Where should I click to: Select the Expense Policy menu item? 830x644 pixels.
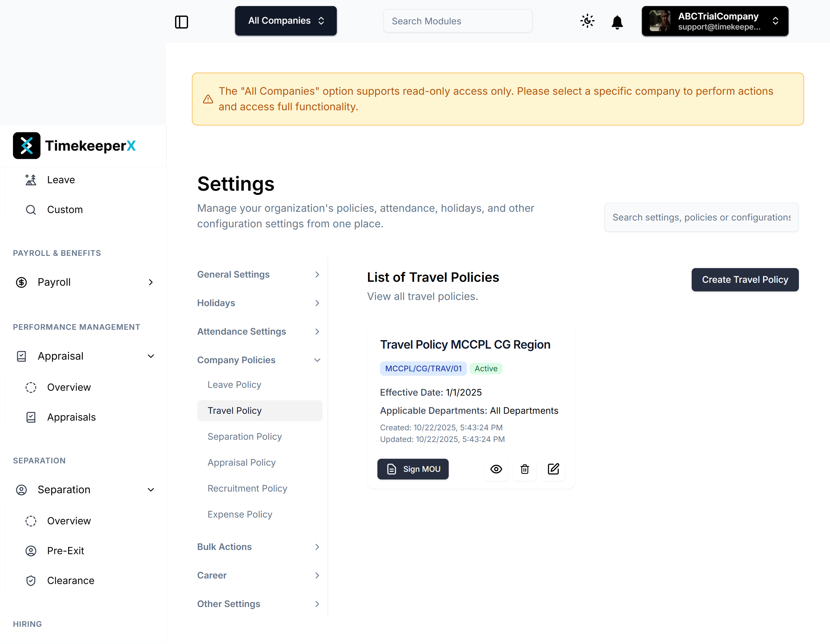tap(240, 514)
